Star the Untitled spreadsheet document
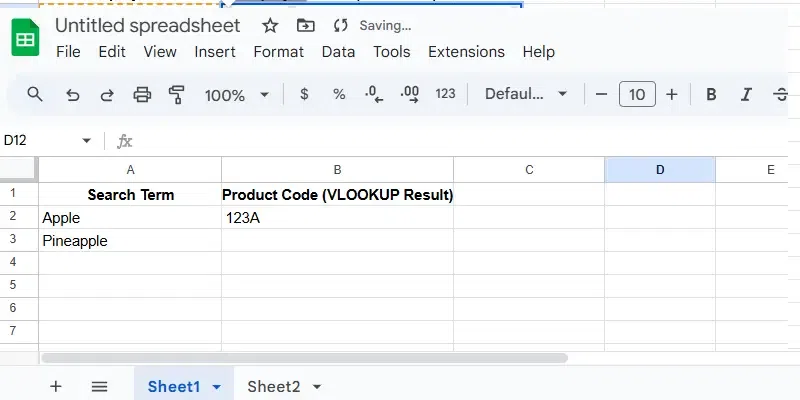The width and height of the screenshot is (800, 400). [269, 25]
